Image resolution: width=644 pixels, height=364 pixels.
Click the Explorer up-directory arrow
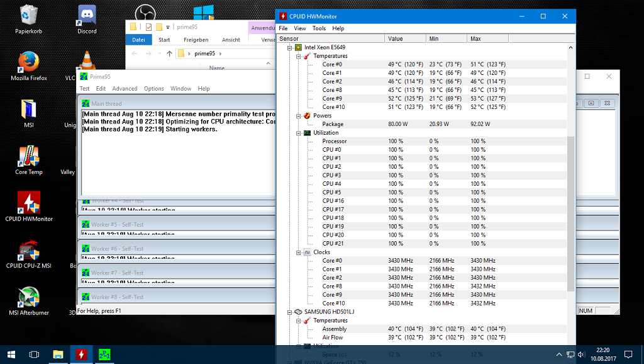pos(169,54)
